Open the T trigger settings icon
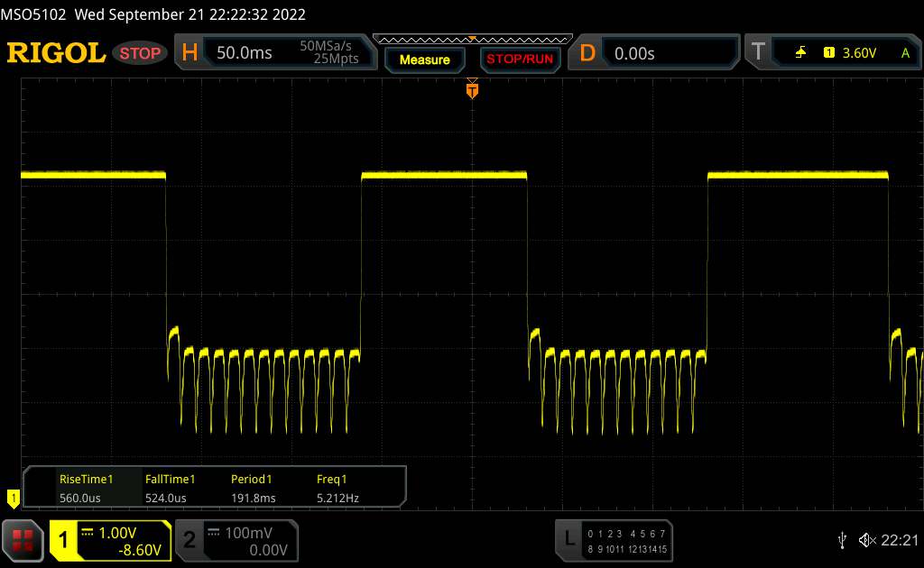The width and height of the screenshot is (924, 568). point(757,53)
